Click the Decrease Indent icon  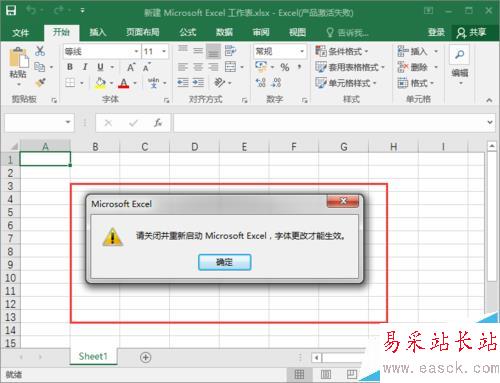point(183,82)
